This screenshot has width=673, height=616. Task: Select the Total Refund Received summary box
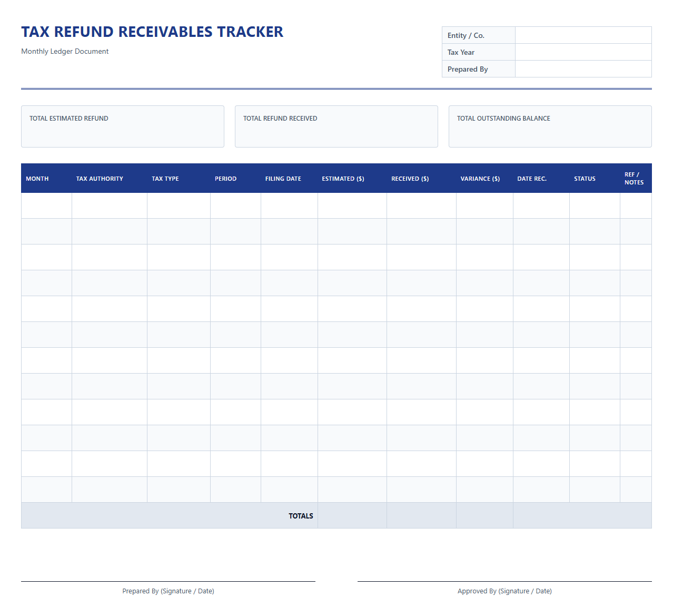pos(337,126)
